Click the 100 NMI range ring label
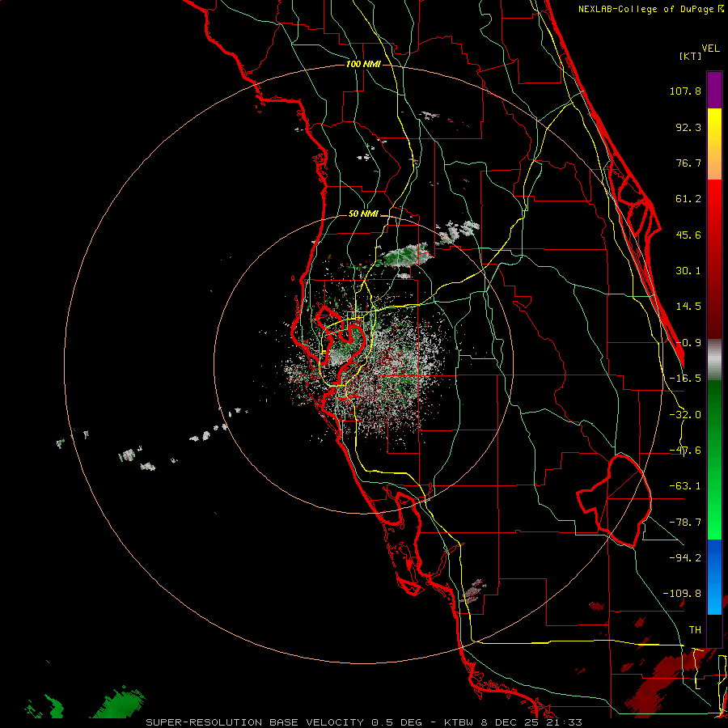 coord(363,64)
